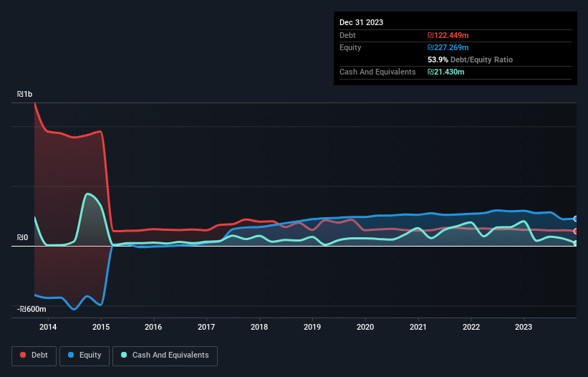
Task: Click the 2019 x-axis label
Action: 312,327
